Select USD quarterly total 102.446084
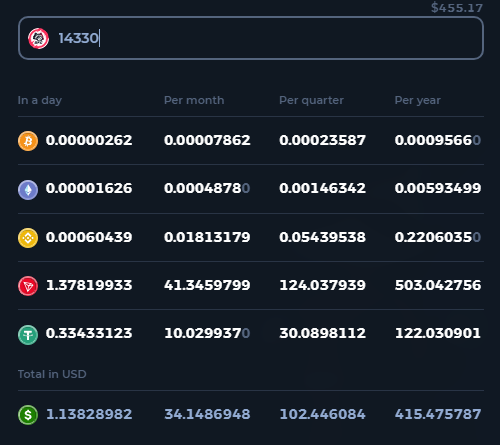 point(322,414)
